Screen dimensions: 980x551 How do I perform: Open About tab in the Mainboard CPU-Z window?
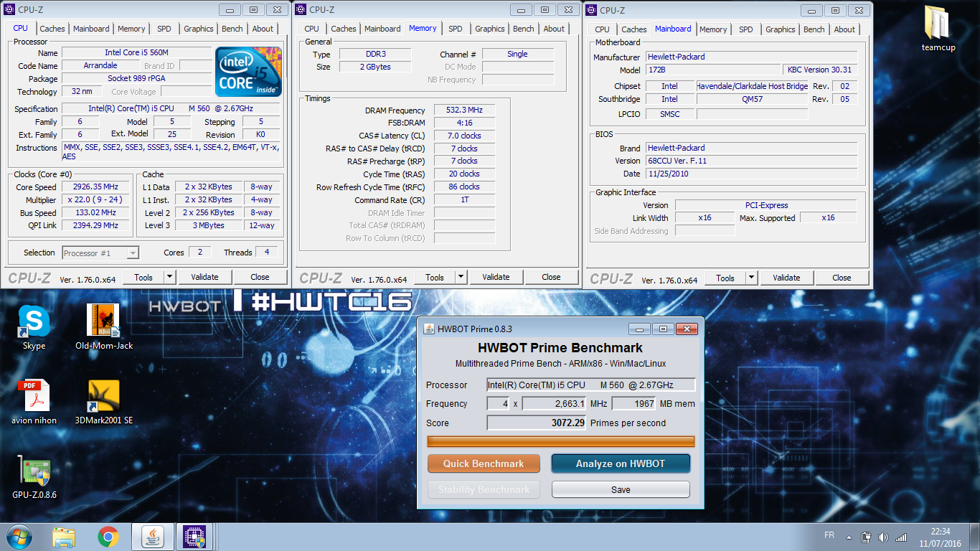pyautogui.click(x=844, y=29)
